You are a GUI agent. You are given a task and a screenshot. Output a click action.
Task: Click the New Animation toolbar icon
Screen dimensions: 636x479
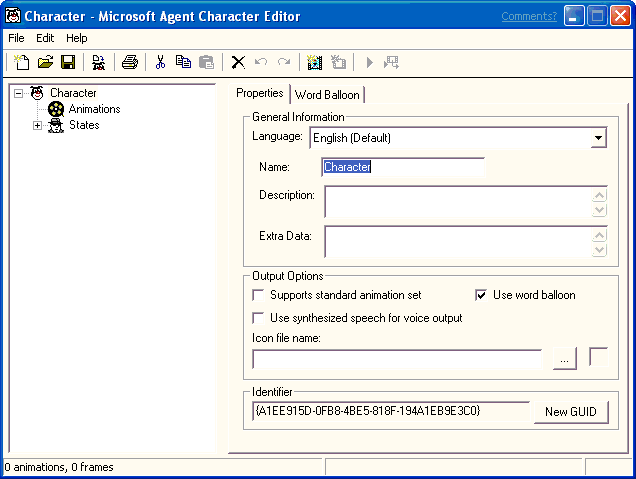[x=315, y=62]
